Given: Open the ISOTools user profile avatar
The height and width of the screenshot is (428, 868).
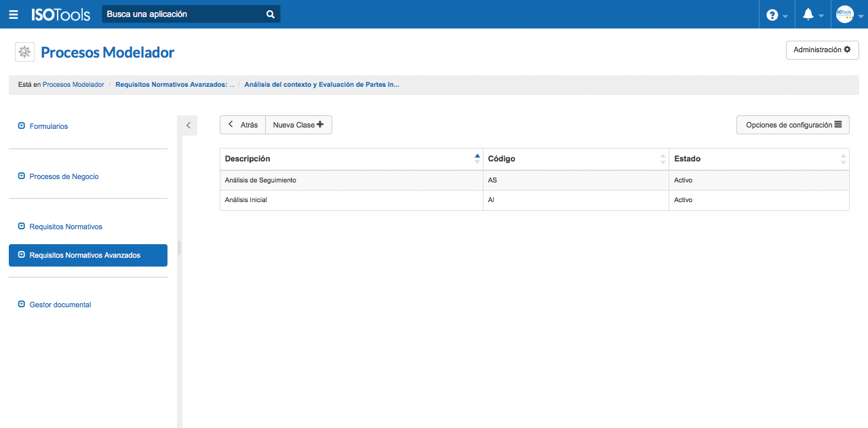Looking at the screenshot, I should (844, 14).
